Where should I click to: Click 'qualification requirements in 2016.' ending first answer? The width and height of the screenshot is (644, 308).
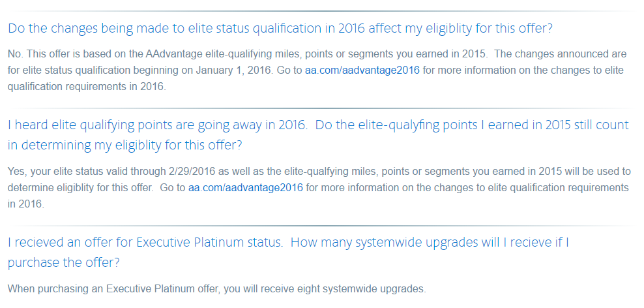click(x=87, y=87)
